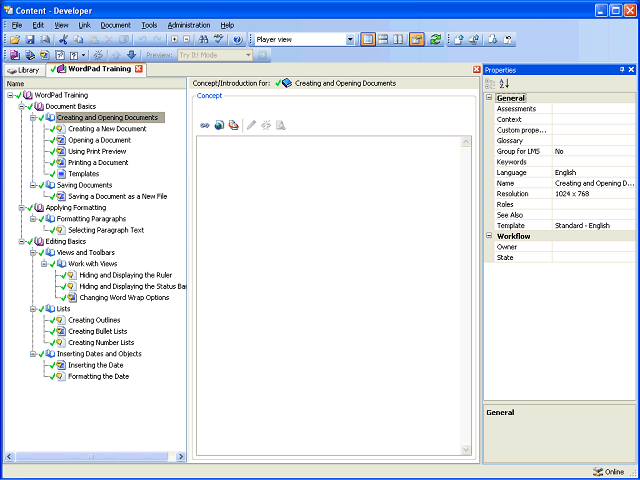Select the Using Print Preview topic
640x480 pixels.
[x=97, y=151]
